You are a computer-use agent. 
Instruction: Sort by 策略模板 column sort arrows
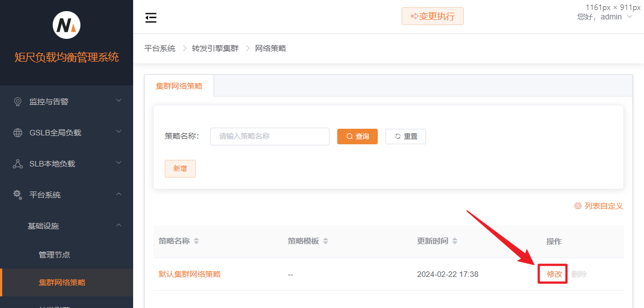pyautogui.click(x=326, y=241)
